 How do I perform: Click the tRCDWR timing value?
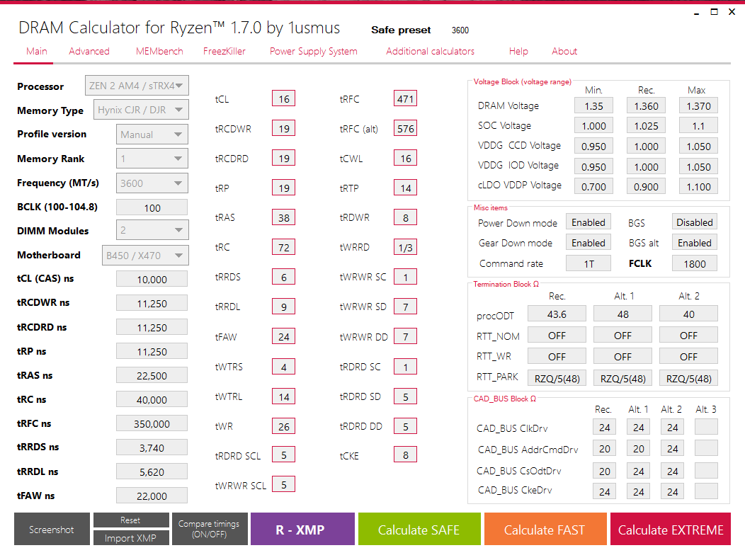(284, 128)
